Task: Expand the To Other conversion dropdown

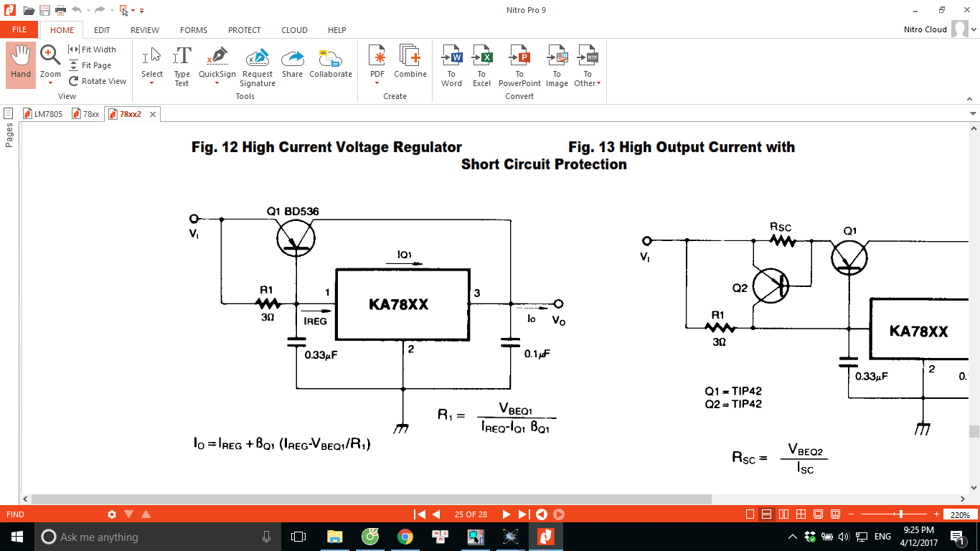Action: [598, 83]
